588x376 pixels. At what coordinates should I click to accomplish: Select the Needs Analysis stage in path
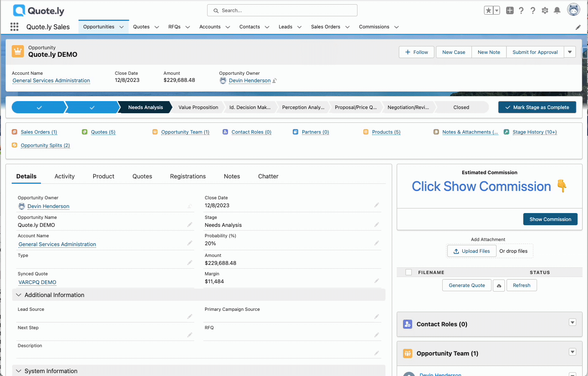pos(145,107)
